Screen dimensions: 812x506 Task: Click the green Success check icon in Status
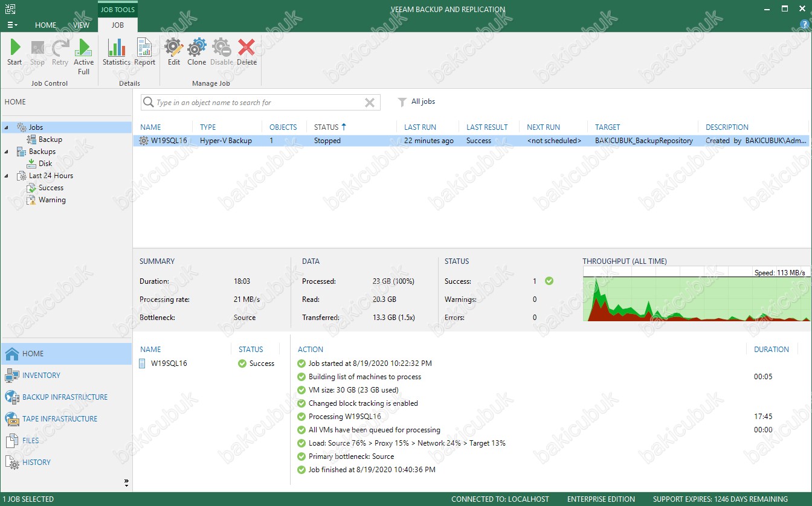[549, 281]
